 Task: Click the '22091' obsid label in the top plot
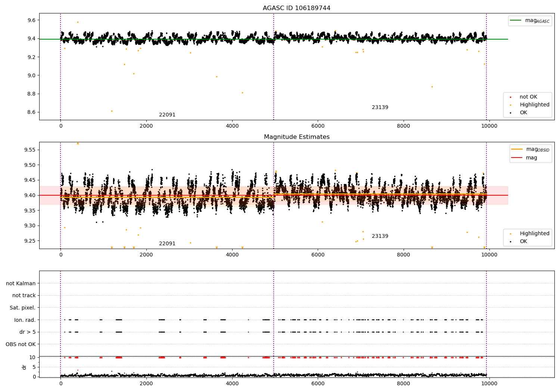pos(167,115)
